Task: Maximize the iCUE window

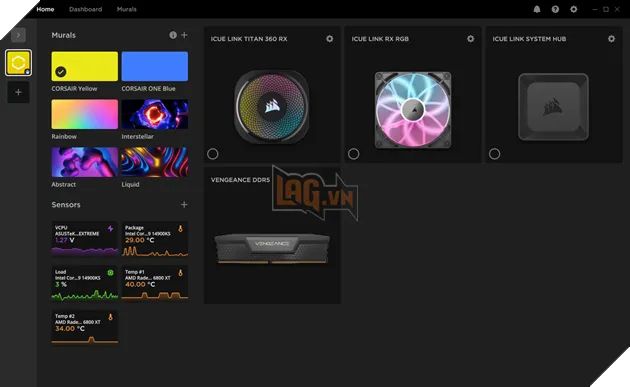Action: [606, 9]
